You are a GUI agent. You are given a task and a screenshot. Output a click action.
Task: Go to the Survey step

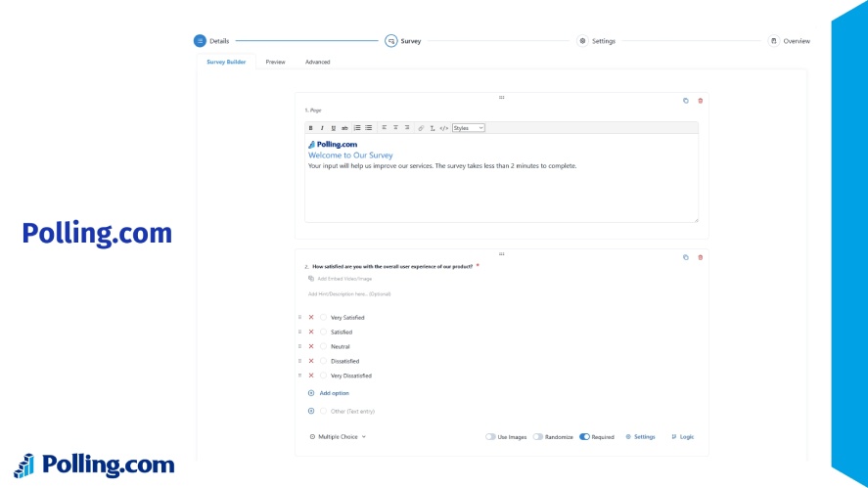point(403,41)
